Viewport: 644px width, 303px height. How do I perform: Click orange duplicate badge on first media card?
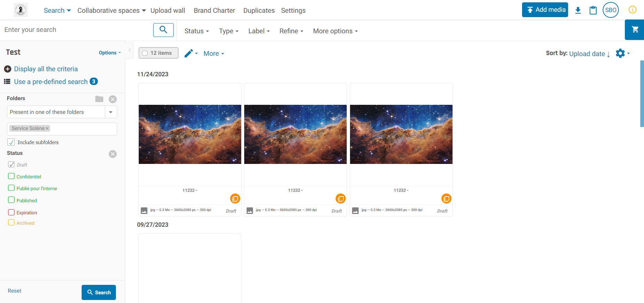pyautogui.click(x=235, y=199)
